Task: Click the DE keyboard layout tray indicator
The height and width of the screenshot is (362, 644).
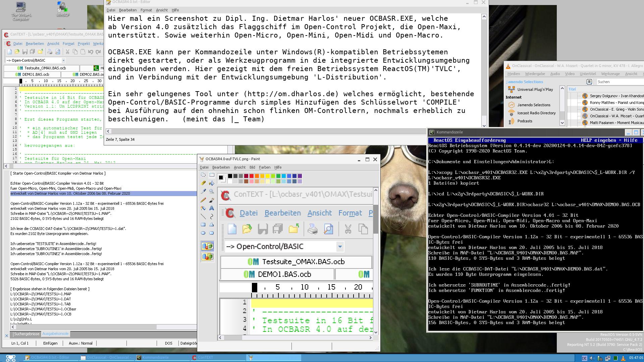Action: click(x=584, y=358)
